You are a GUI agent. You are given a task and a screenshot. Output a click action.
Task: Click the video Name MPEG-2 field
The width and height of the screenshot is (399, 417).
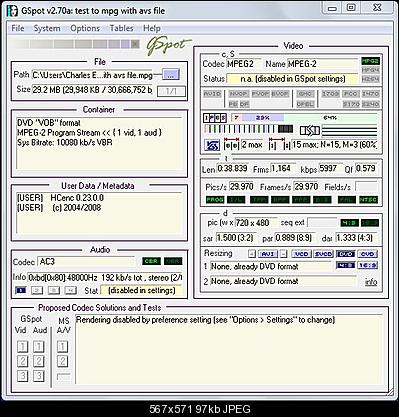pos(323,64)
